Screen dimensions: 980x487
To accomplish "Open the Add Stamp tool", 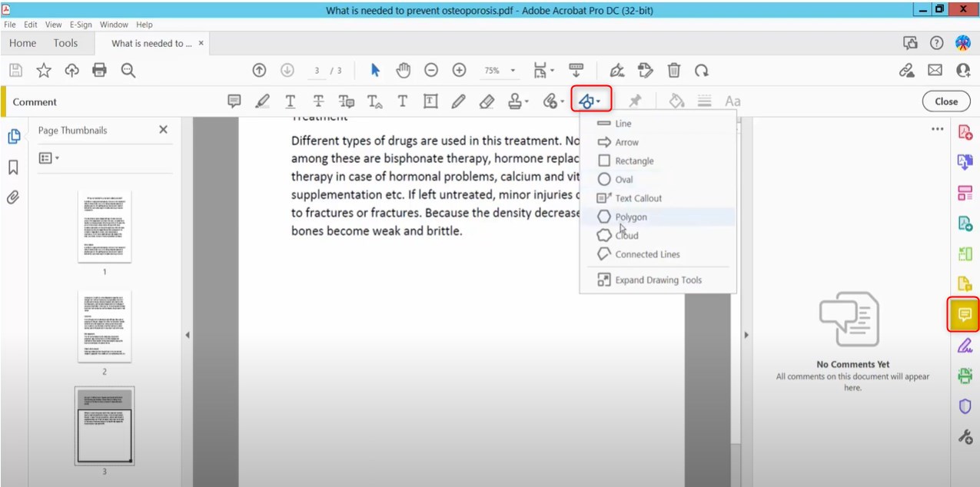I will pyautogui.click(x=513, y=101).
